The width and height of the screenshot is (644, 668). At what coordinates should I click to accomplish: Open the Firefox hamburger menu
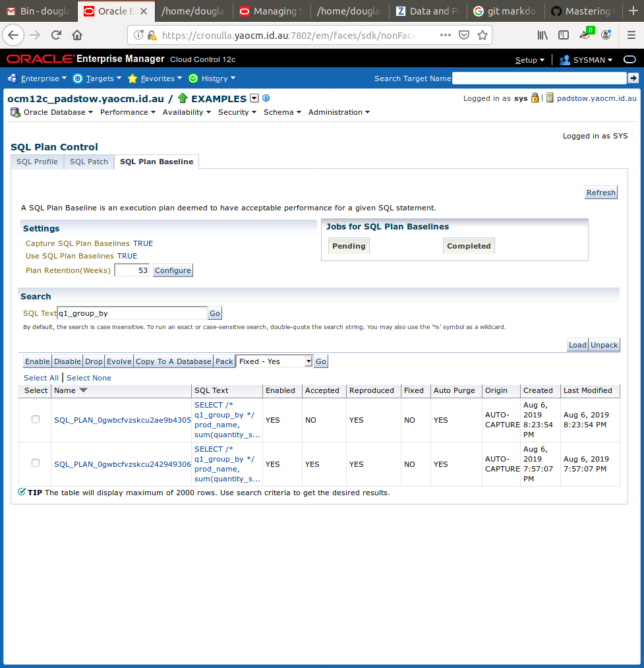tap(631, 35)
